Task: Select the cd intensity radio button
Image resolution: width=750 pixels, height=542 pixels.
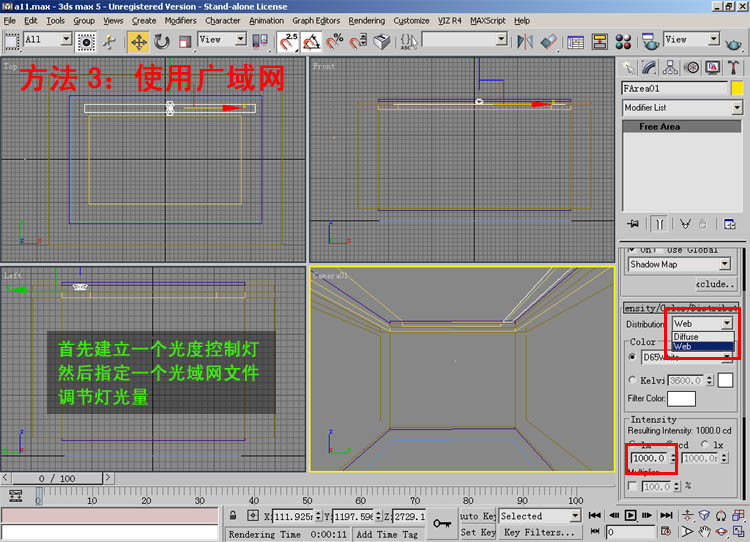Action: point(671,444)
